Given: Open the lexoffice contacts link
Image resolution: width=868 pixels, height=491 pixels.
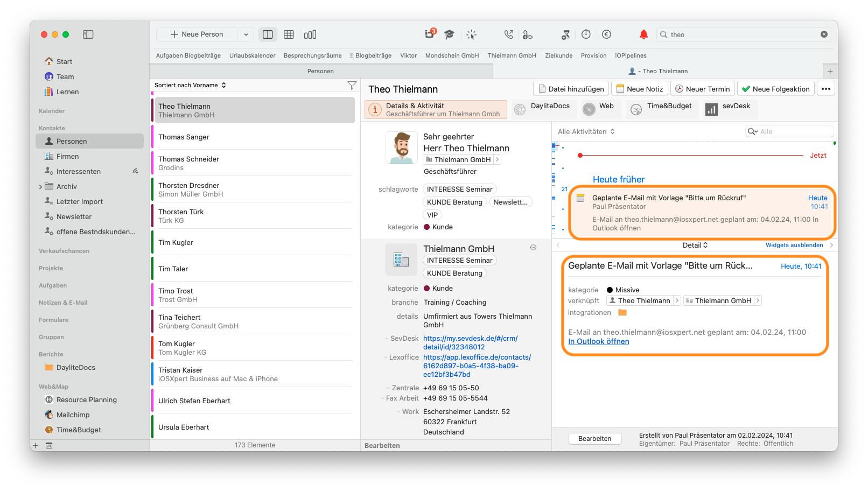Looking at the screenshot, I should point(477,366).
